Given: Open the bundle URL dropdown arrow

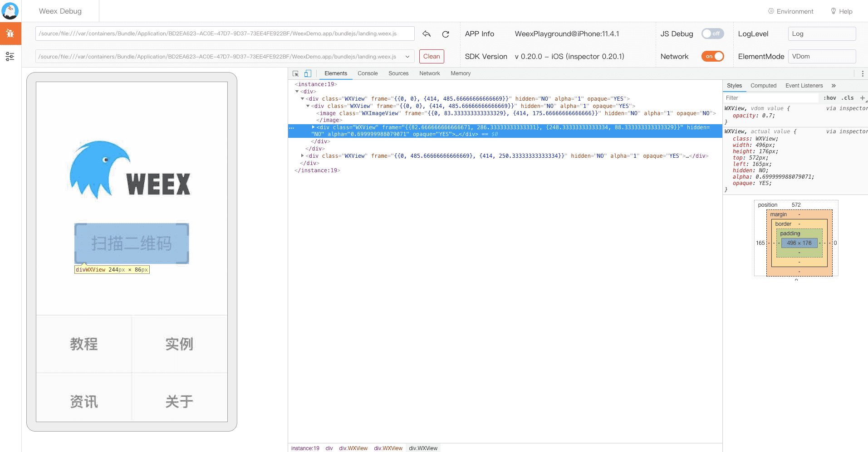Looking at the screenshot, I should coord(407,57).
